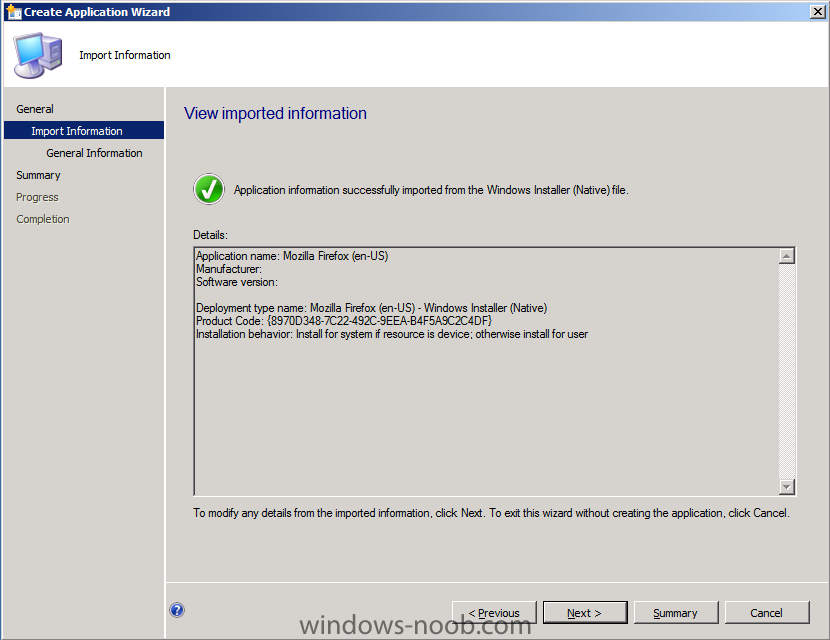Viewport: 830px width, 640px height.
Task: Close the Create Application Wizard window
Action: [x=817, y=12]
